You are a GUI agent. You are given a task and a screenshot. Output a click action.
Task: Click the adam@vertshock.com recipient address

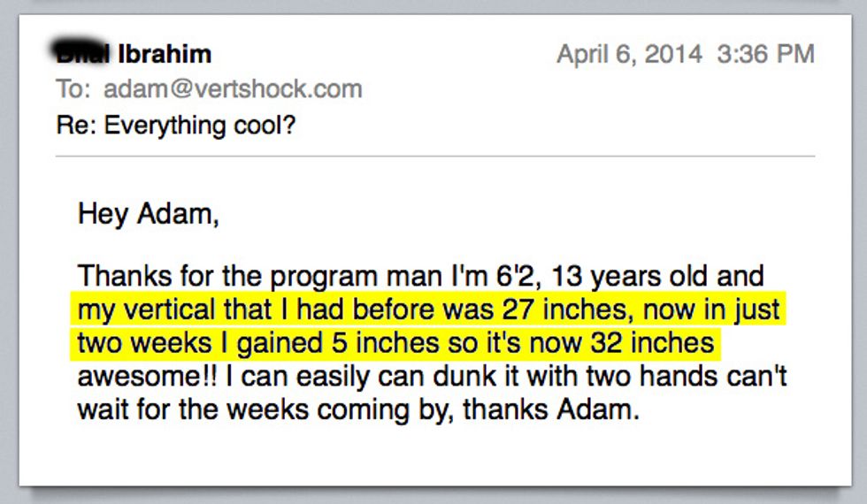[233, 89]
